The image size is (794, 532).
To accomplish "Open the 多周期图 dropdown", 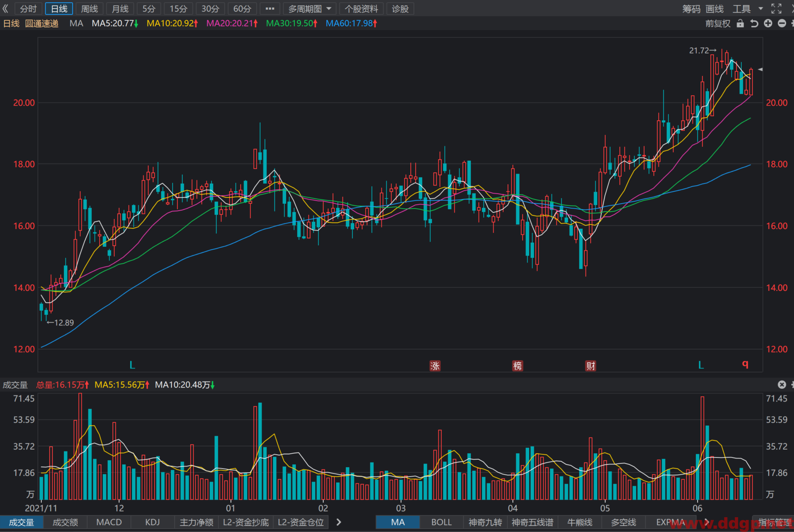I will [309, 8].
